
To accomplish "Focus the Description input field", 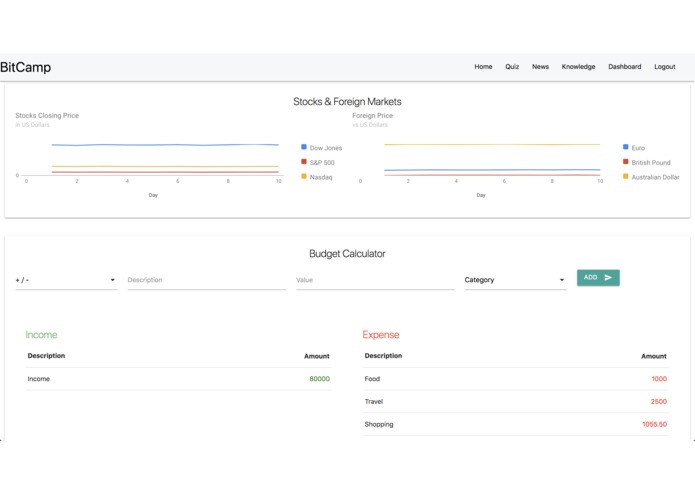I will pos(207,280).
